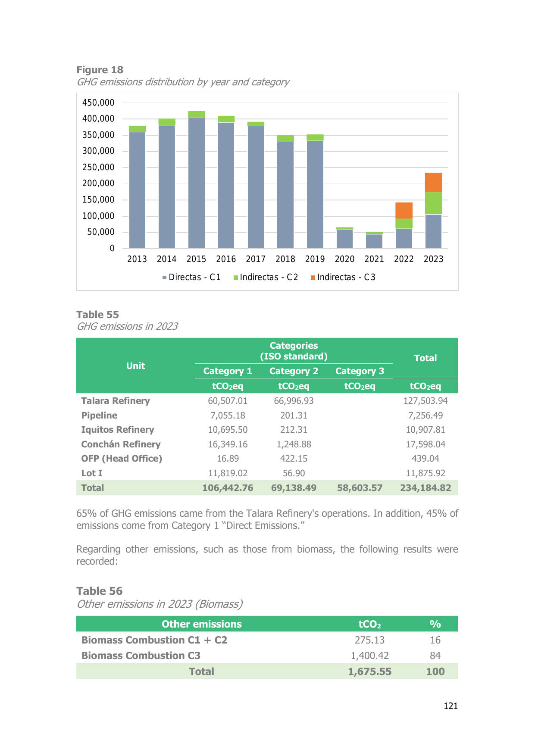
Task: Click the value '127,503.94'
Action: coord(425,401)
